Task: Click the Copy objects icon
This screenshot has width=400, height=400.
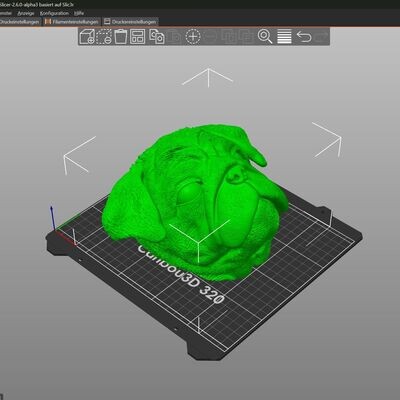Action: coord(157,36)
